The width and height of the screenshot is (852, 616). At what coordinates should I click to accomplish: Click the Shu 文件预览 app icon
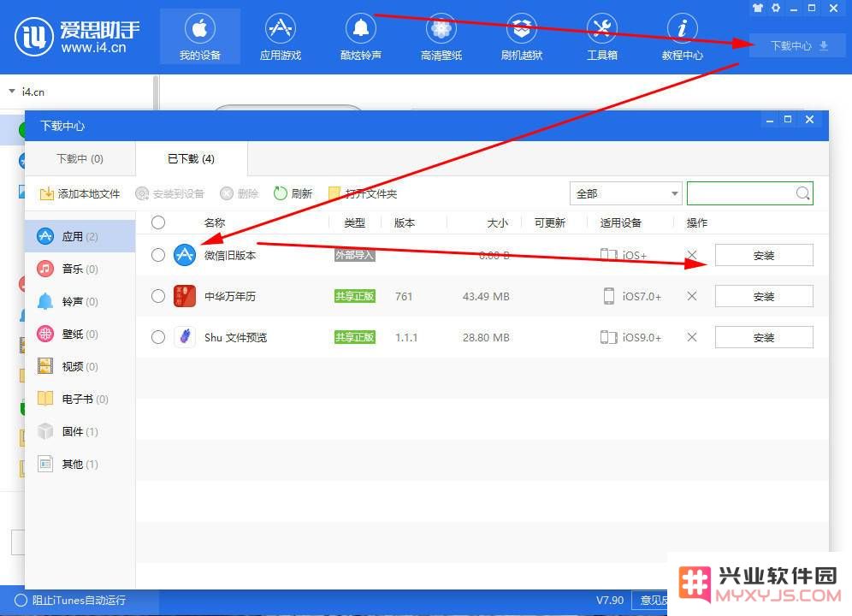click(x=185, y=337)
